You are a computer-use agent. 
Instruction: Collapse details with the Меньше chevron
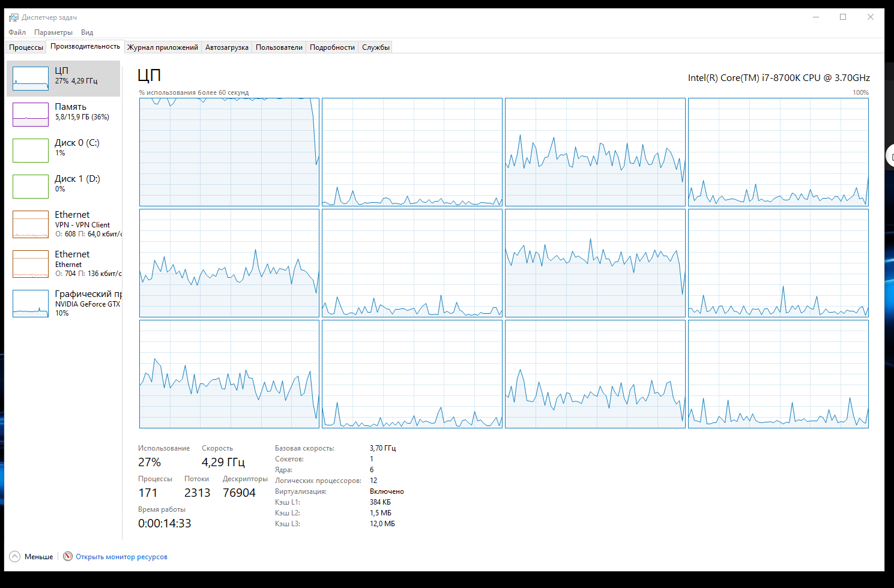15,557
